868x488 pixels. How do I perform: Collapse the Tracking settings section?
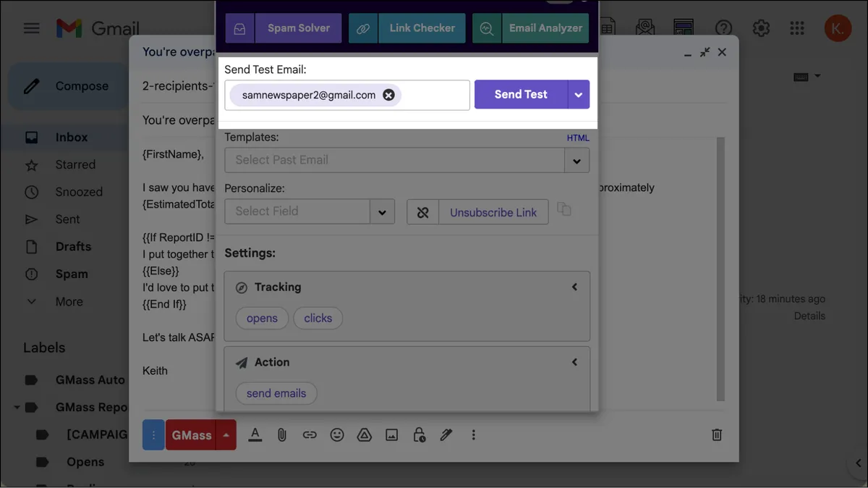[x=574, y=287]
